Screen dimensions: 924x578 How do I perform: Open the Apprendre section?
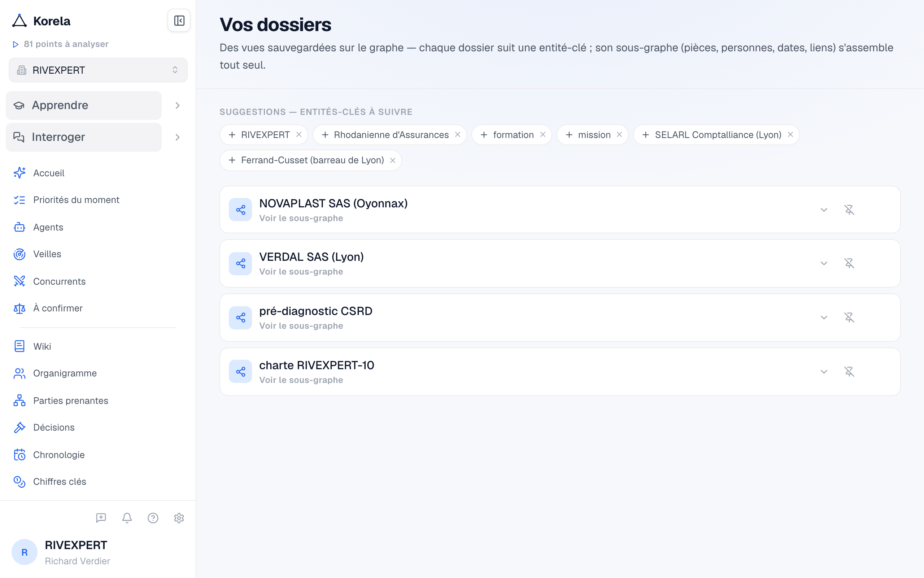[84, 105]
